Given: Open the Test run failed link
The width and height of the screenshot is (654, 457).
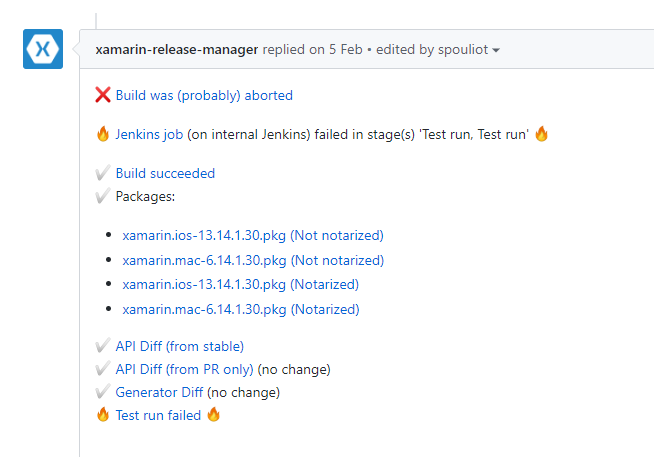Looking at the screenshot, I should [x=158, y=415].
